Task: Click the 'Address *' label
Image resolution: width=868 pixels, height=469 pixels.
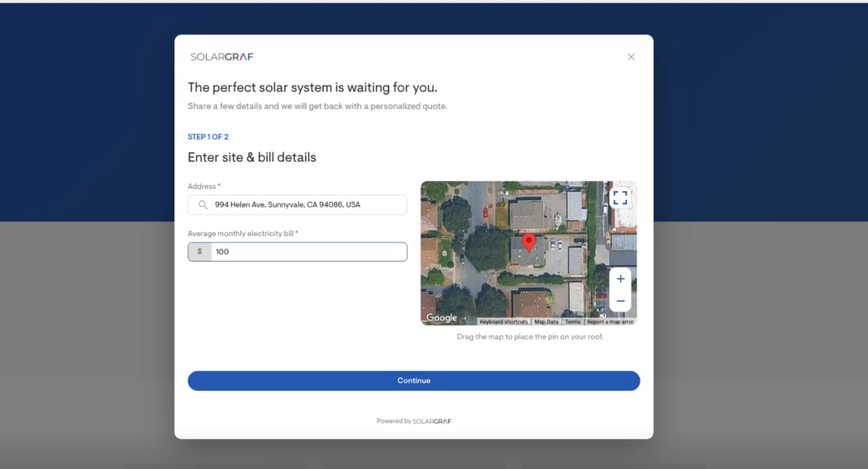Action: click(x=204, y=186)
